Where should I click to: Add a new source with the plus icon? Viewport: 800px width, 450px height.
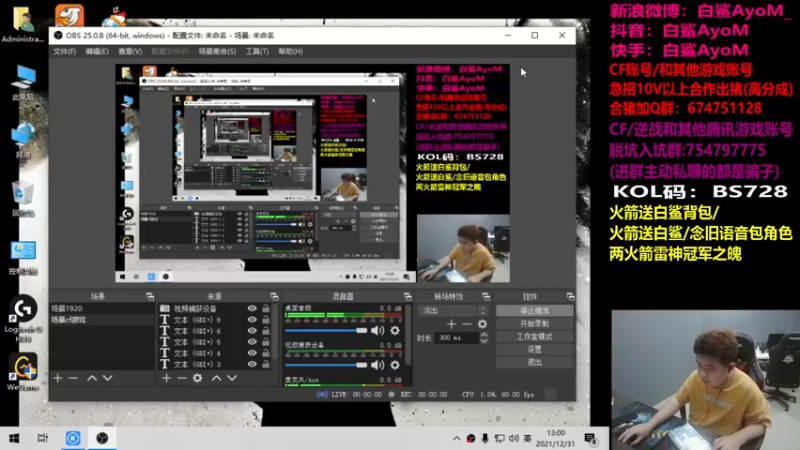coord(166,378)
